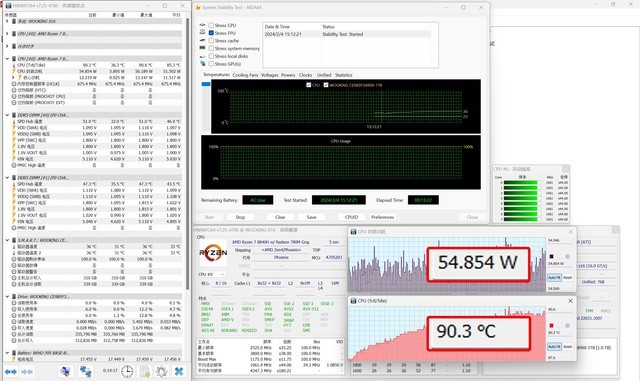Click the Clear button in AIDA64
Image resolution: width=640 pixels, height=381 pixels.
click(x=280, y=217)
